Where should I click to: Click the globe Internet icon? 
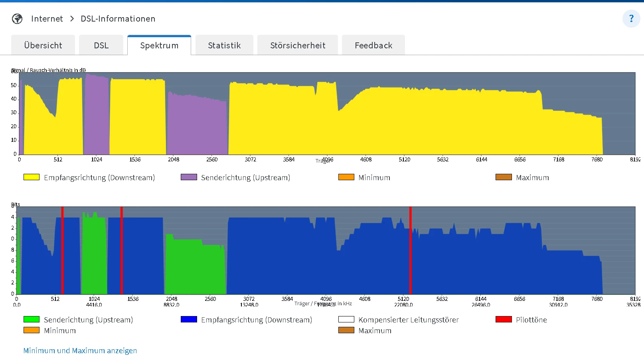click(x=17, y=19)
